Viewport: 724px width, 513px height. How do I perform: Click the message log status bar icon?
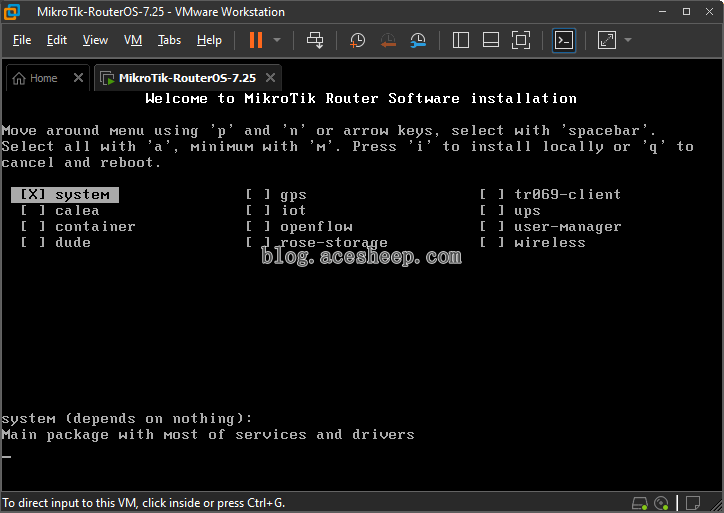[693, 502]
